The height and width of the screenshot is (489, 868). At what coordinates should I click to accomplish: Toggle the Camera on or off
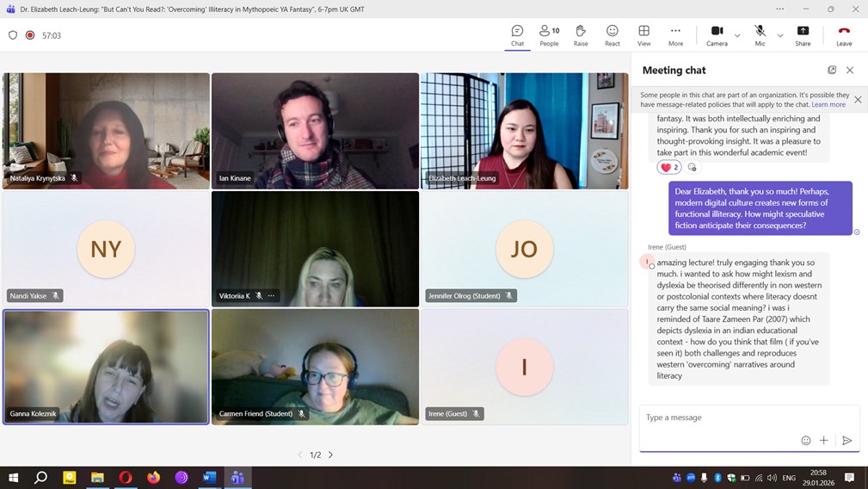pyautogui.click(x=717, y=35)
